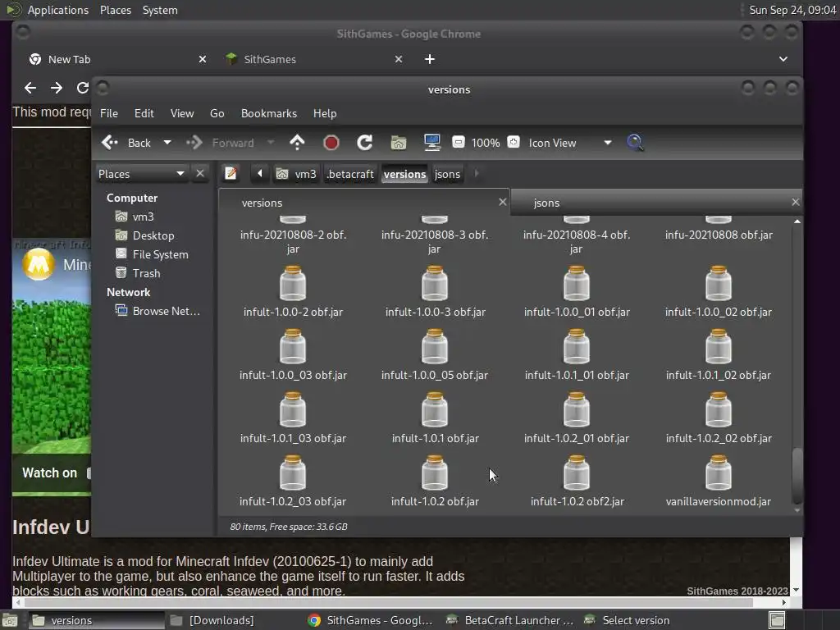
Task: Open the Bookmarks menu
Action: [x=269, y=113]
